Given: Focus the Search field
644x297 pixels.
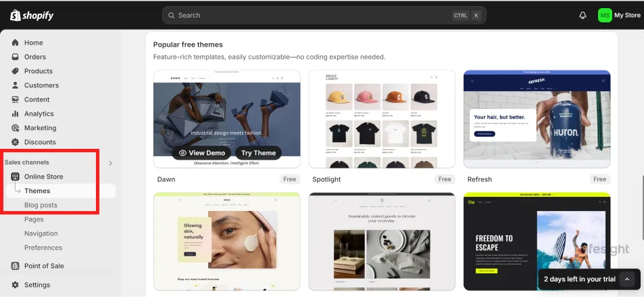Looking at the screenshot, I should point(324,15).
